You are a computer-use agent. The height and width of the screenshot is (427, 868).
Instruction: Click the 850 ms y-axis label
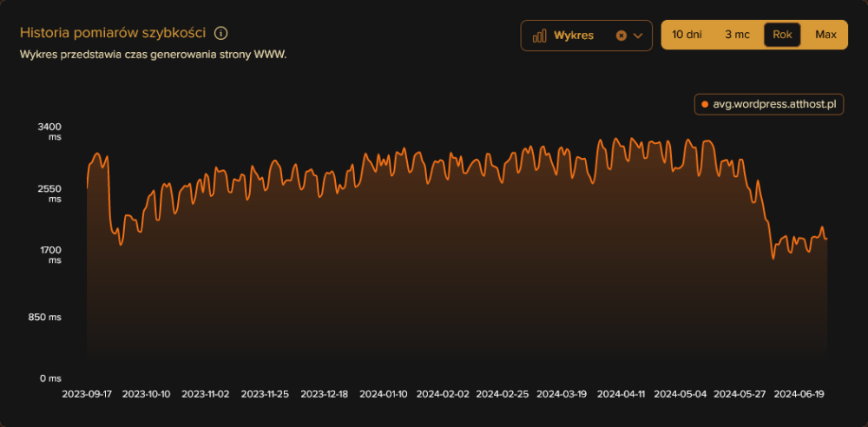[x=45, y=317]
